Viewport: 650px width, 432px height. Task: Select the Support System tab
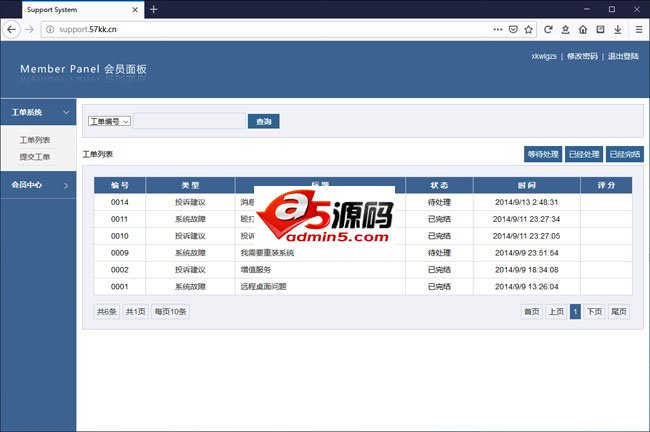[x=82, y=10]
